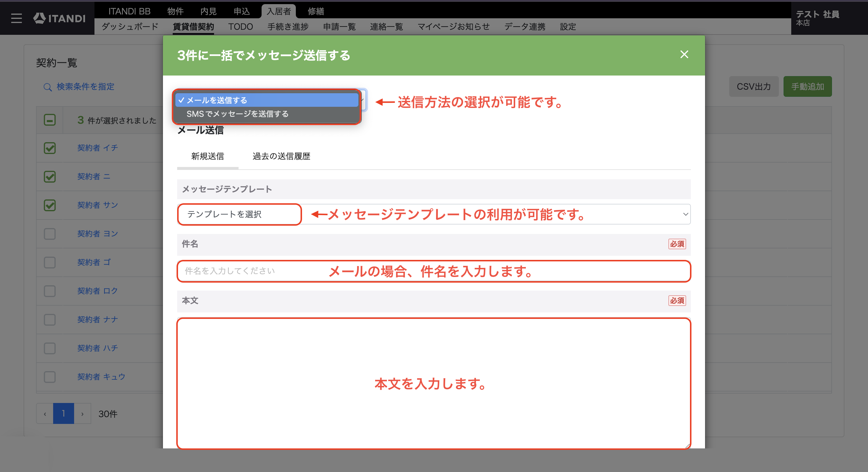Open 契約者 ナナ link
868x472 pixels.
pyautogui.click(x=98, y=319)
